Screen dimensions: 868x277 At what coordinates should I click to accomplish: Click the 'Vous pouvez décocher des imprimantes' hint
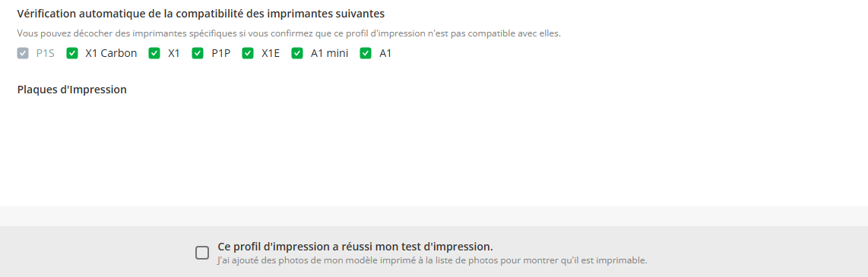pyautogui.click(x=289, y=33)
